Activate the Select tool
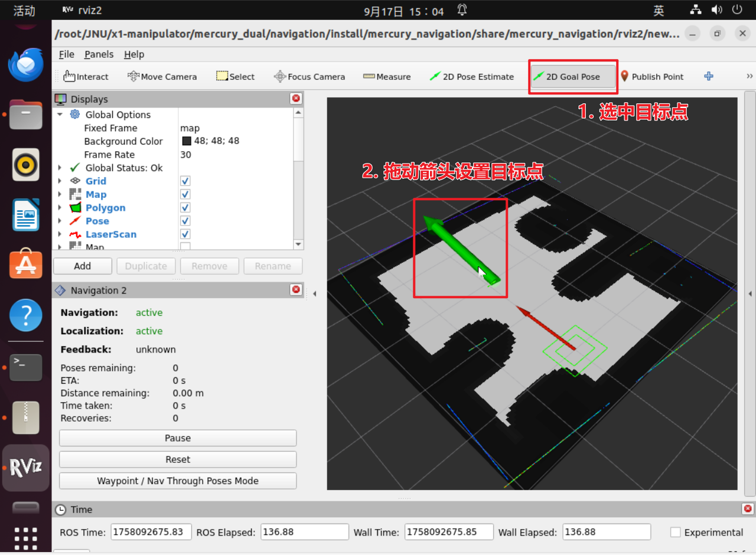Screen dimensions: 756x555 pos(235,76)
